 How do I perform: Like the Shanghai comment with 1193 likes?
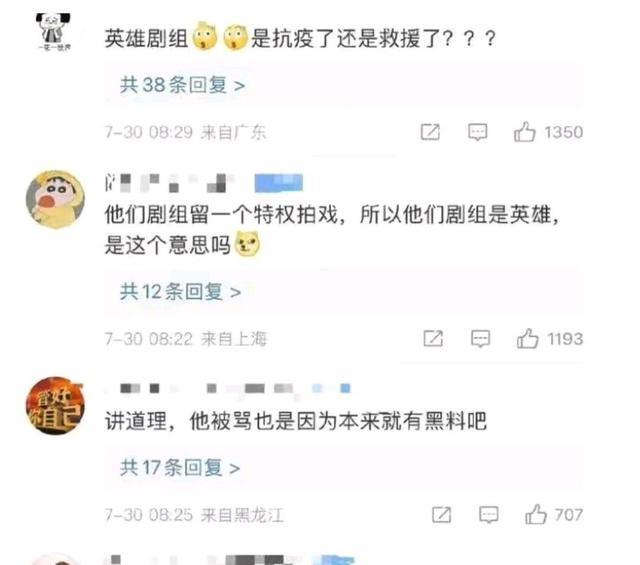pos(527,338)
